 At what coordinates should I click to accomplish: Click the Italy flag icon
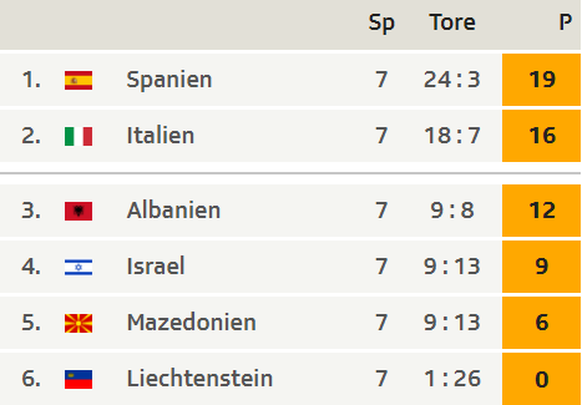pos(78,136)
